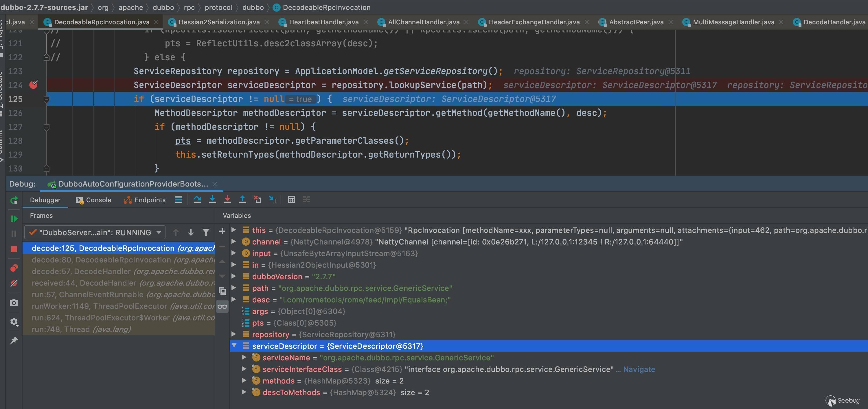Viewport: 868px width, 409px height.
Task: Click Evaluate Expression calculator icon
Action: point(292,200)
